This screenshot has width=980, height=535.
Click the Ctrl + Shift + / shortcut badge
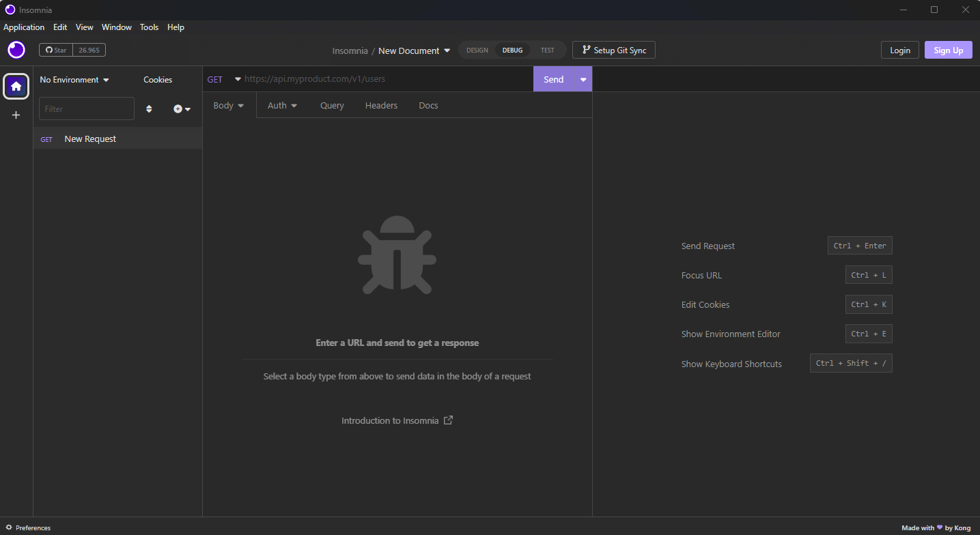pos(851,363)
